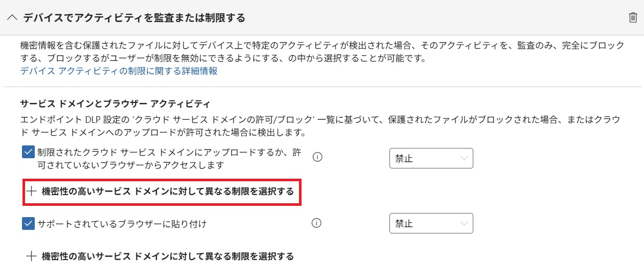
Task: Click info icon beside サポートされているブラウザーに貼り付け
Action: point(317,223)
